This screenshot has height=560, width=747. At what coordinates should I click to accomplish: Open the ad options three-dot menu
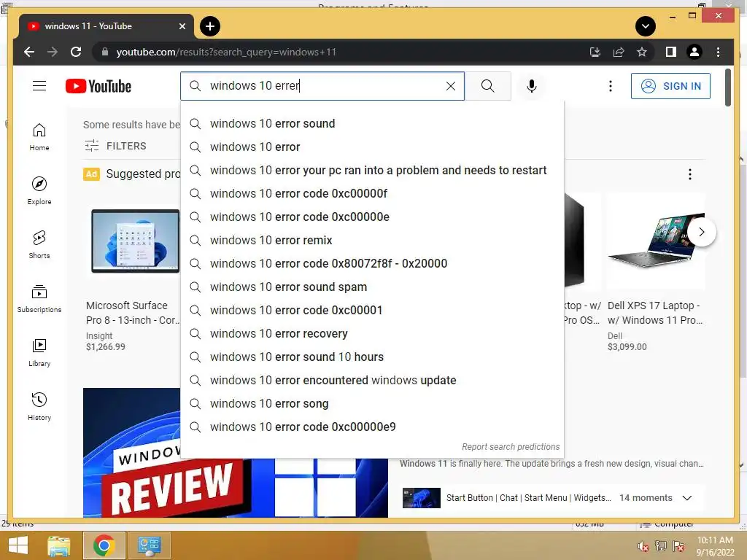pos(690,174)
